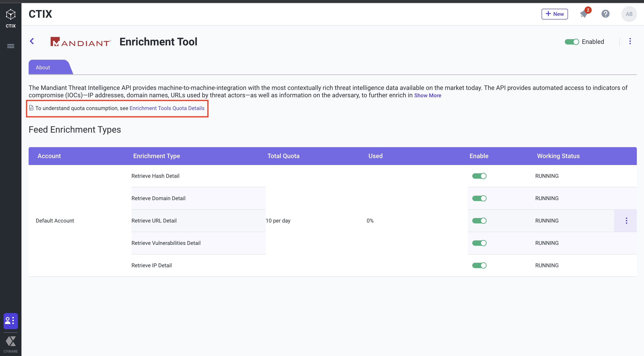Open the notifications bell icon
The height and width of the screenshot is (356, 644).
(584, 14)
